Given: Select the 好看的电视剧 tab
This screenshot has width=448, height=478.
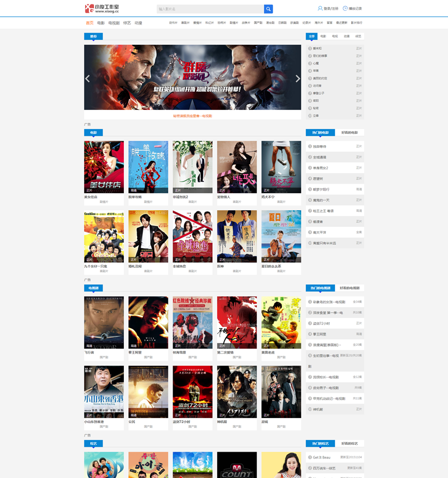Looking at the screenshot, I should (349, 288).
